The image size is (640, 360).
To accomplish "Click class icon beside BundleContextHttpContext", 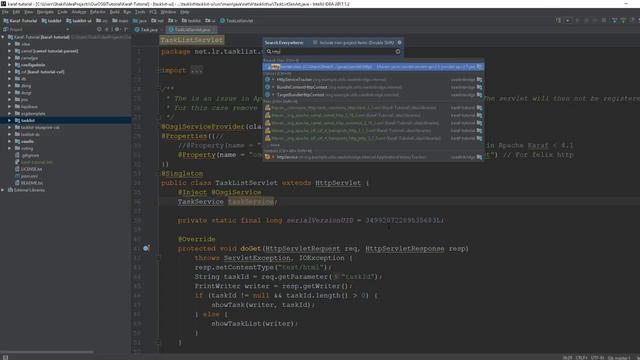I will [267, 87].
